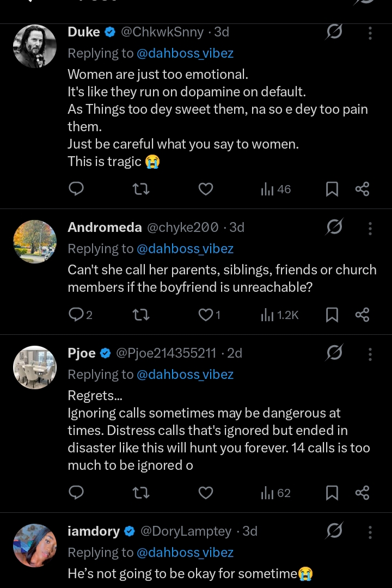Reply to Andromeda's comment
The image size is (392, 588).
tap(77, 315)
